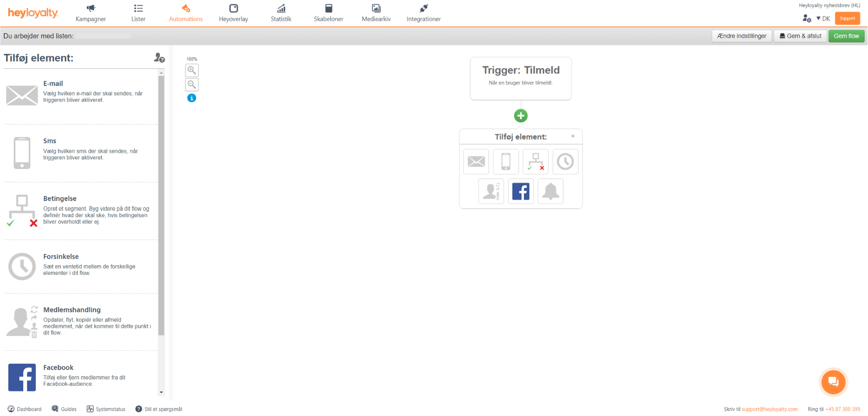Click sidebar scrollbar down arrow

[x=161, y=392]
